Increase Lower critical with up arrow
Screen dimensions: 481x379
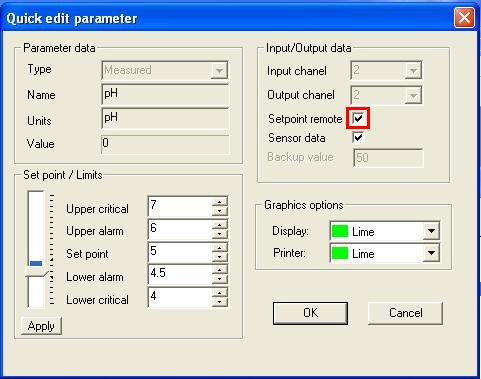(220, 293)
